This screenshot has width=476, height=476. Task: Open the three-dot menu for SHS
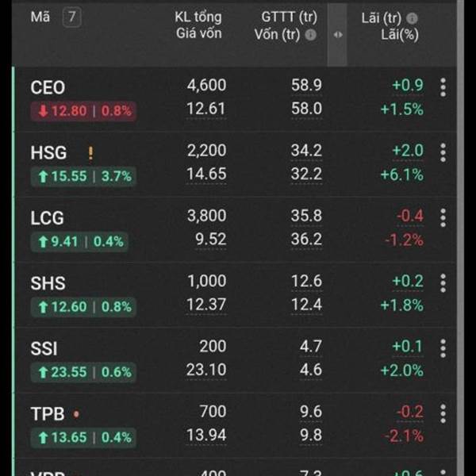[x=443, y=283]
